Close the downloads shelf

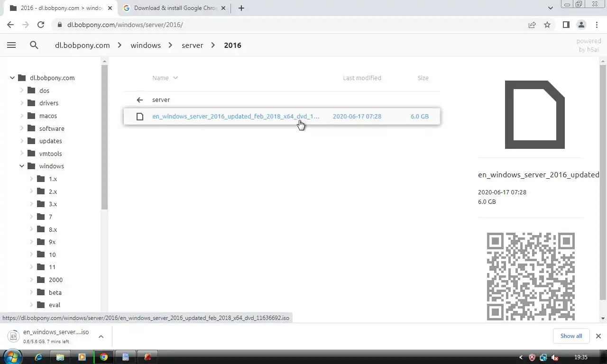point(598,336)
